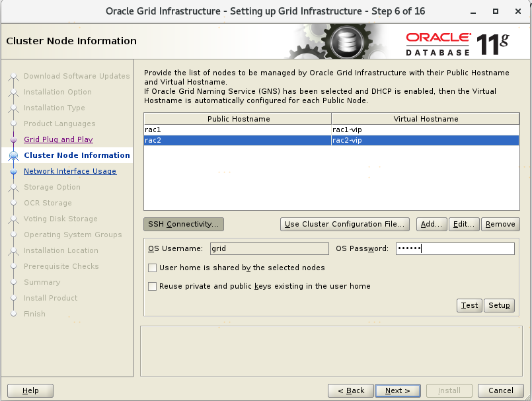This screenshot has width=532, height=401.
Task: Edit the selected rac2 node
Action: pyautogui.click(x=464, y=224)
